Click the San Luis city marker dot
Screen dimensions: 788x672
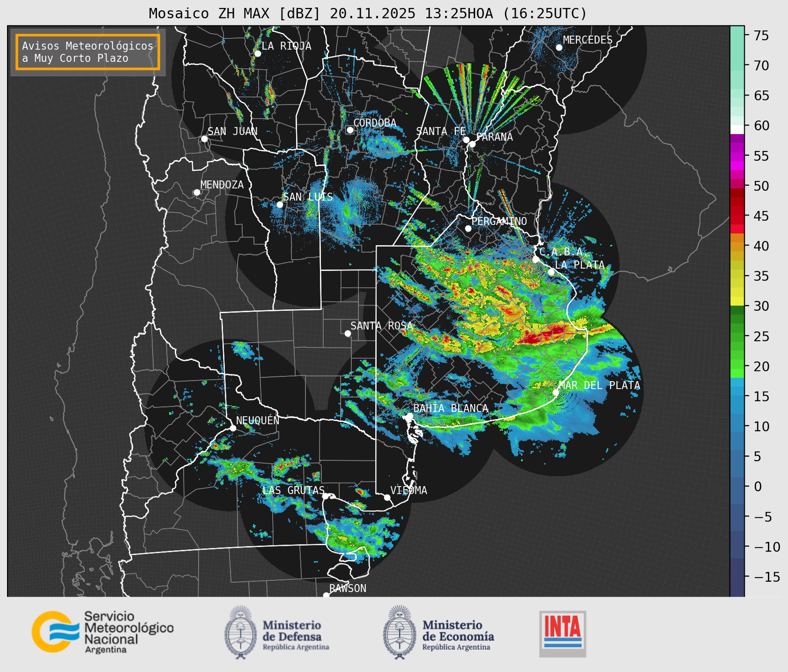pyautogui.click(x=280, y=205)
